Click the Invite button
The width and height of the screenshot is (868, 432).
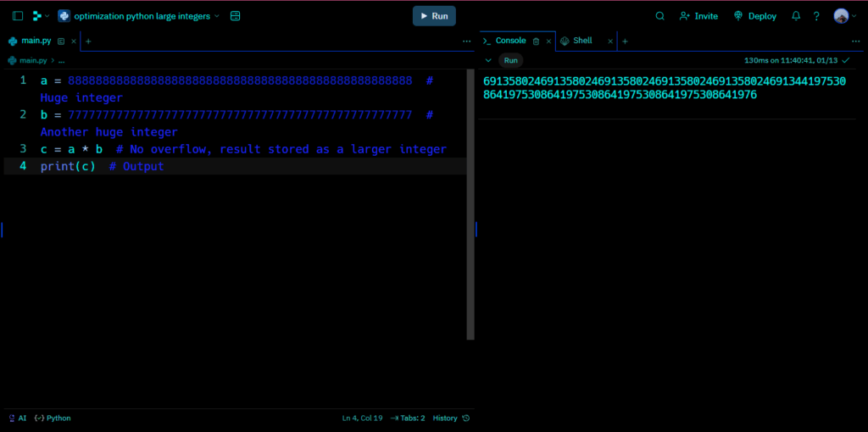(698, 16)
